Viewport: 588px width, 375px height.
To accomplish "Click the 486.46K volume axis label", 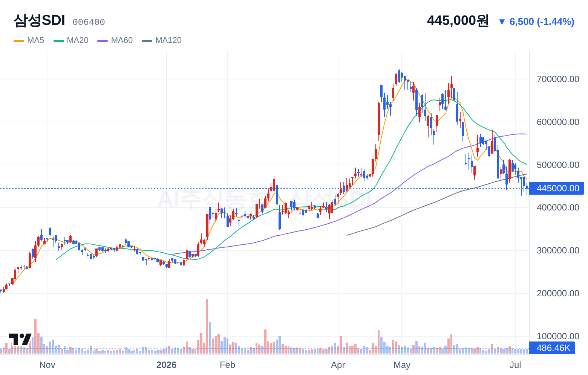I will click(x=553, y=348).
